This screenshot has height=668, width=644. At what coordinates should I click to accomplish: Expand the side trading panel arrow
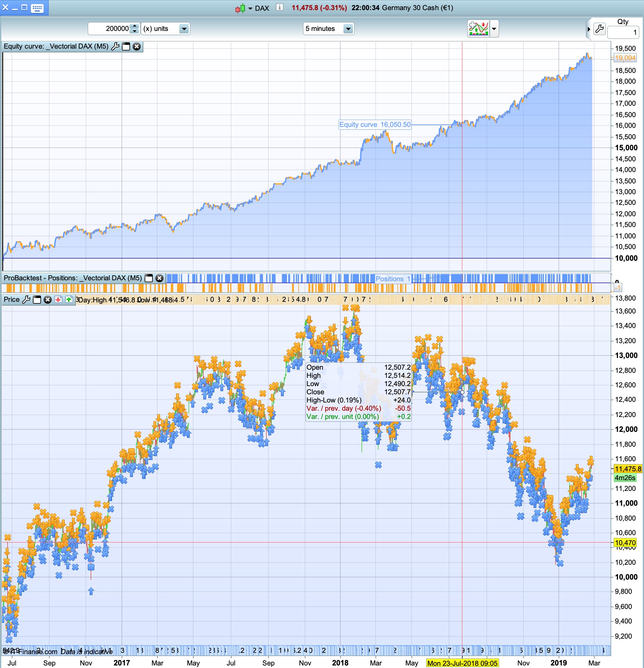pos(588,29)
